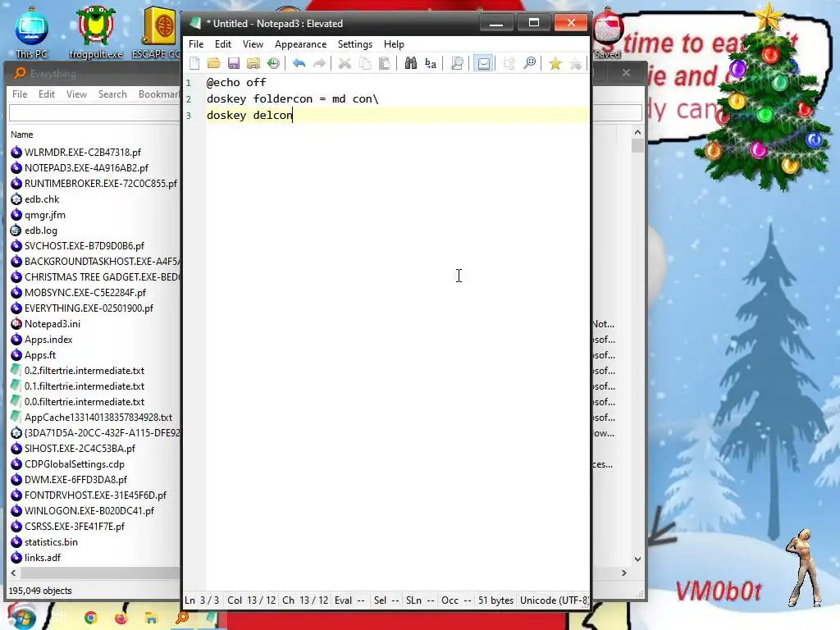Image resolution: width=840 pixels, height=630 pixels.
Task: Click Unicode (UTF-8) encoding in status bar
Action: [554, 600]
